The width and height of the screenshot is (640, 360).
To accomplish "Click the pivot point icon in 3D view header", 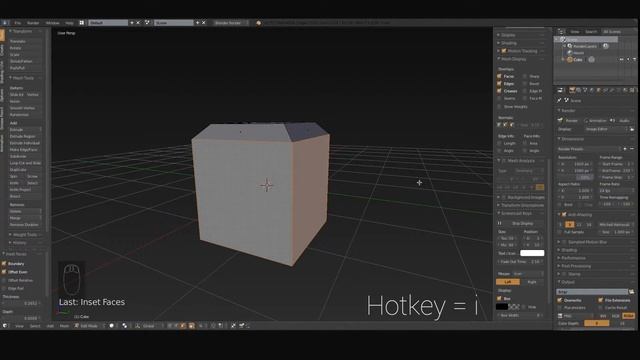I will pos(124,326).
